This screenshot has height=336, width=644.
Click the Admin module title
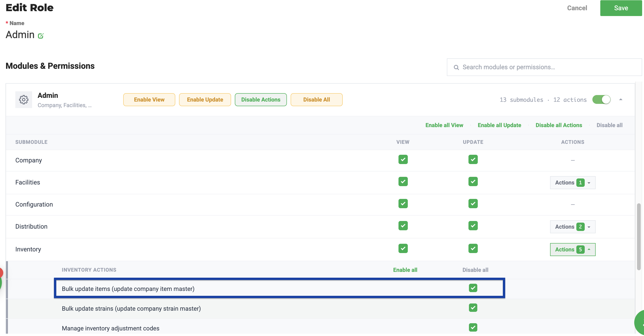pos(48,96)
